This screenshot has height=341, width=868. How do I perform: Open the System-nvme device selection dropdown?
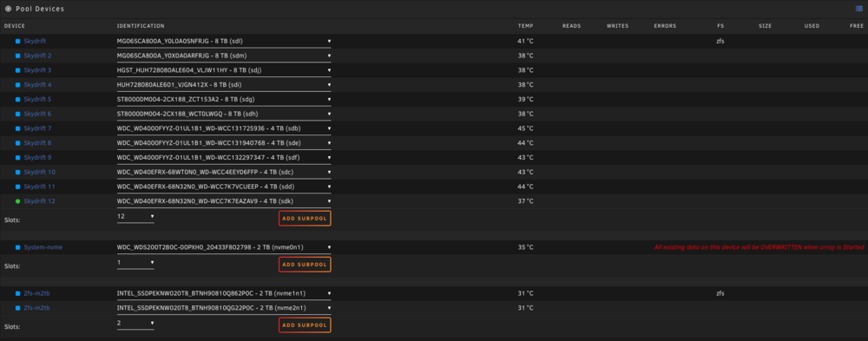coord(224,247)
